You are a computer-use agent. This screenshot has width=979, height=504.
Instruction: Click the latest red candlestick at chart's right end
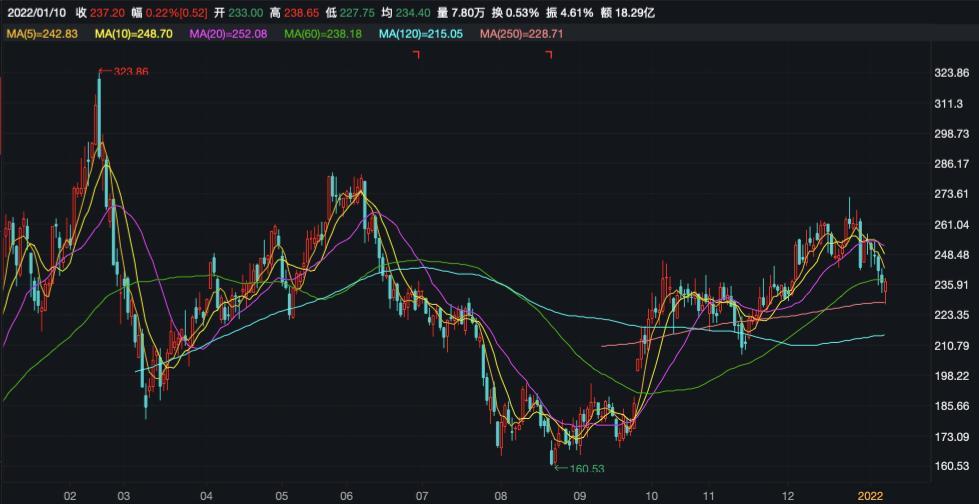tap(885, 290)
